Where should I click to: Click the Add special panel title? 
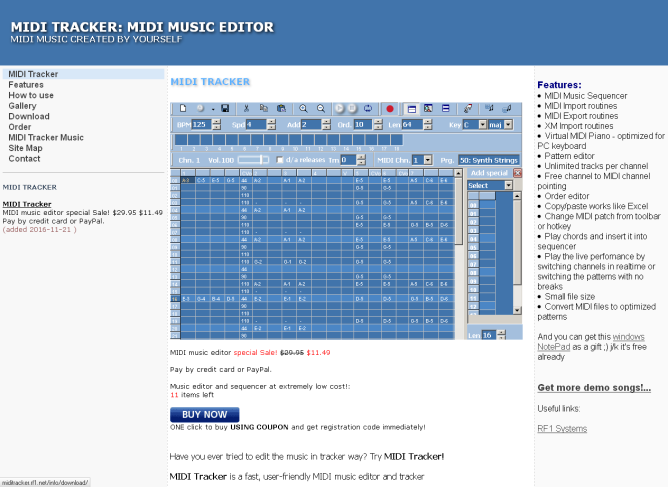coord(489,173)
